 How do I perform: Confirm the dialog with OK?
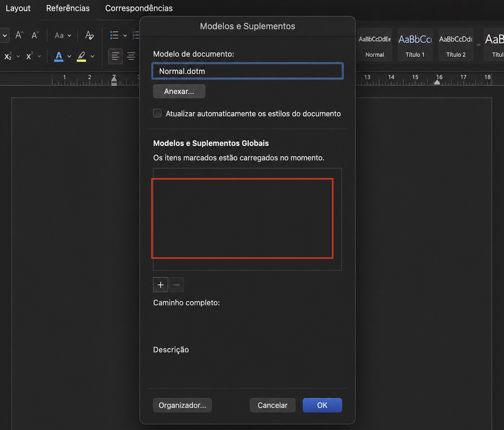pyautogui.click(x=322, y=405)
